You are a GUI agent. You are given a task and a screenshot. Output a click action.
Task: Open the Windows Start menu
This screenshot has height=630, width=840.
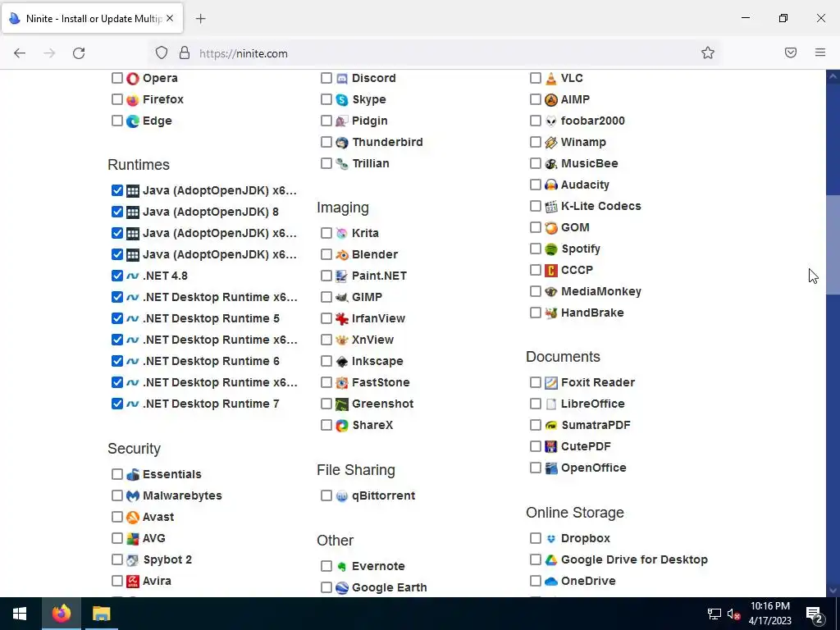pos(20,614)
